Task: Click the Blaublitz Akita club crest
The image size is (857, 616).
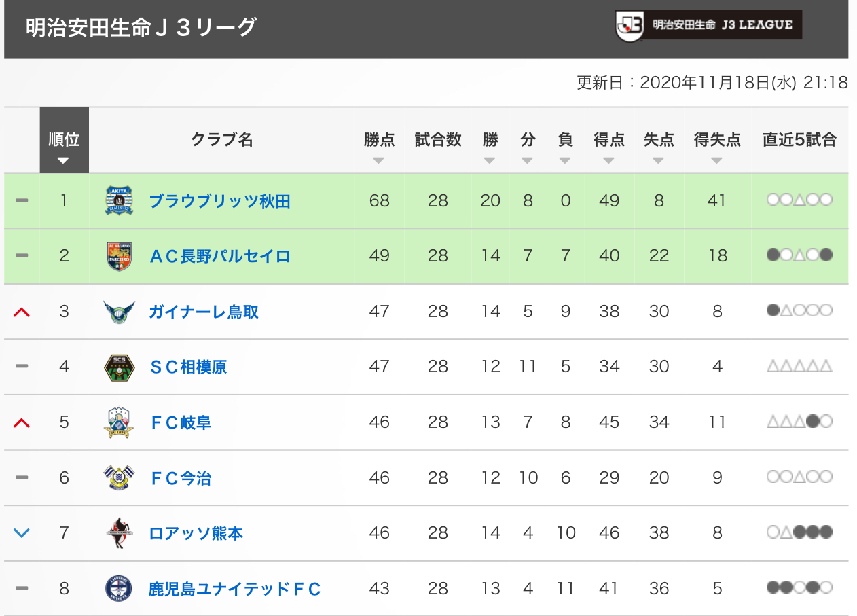Action: pyautogui.click(x=120, y=201)
